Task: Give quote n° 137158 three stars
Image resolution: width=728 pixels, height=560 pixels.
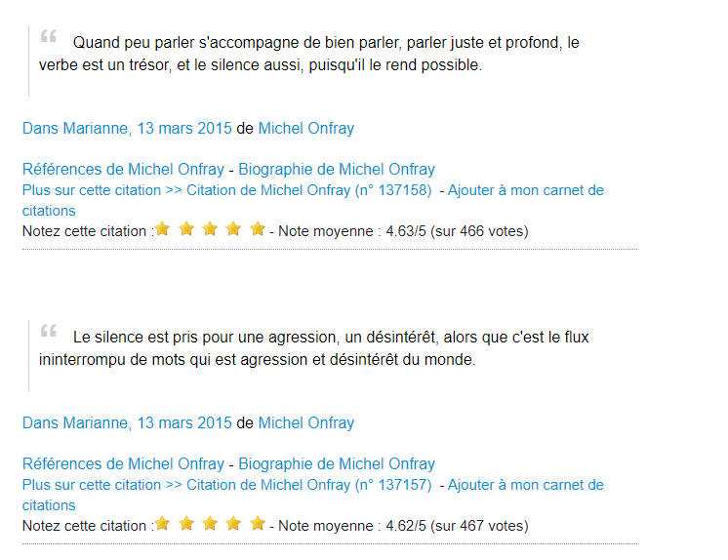Action: tap(211, 229)
